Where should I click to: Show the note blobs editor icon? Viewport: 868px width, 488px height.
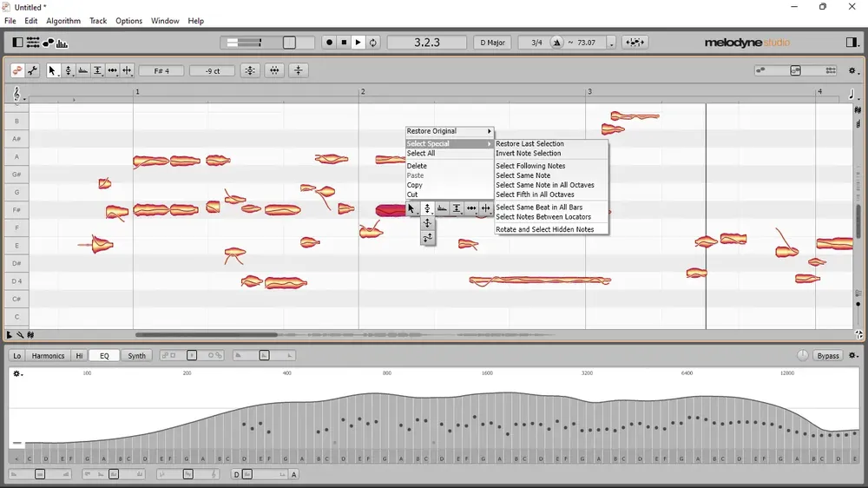48,43
